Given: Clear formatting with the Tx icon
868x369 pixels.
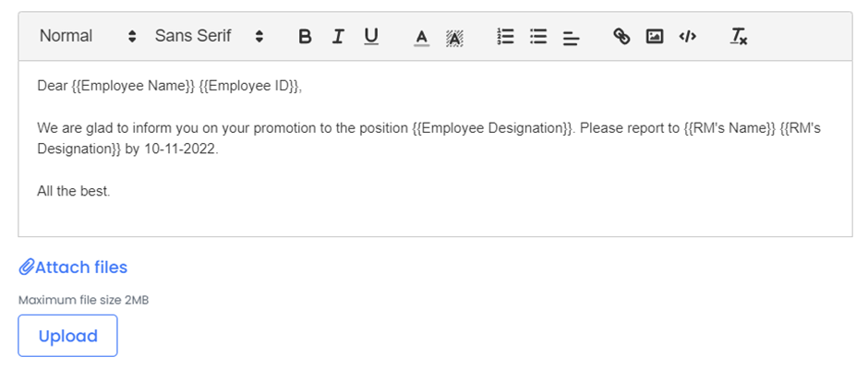Looking at the screenshot, I should click(x=739, y=37).
